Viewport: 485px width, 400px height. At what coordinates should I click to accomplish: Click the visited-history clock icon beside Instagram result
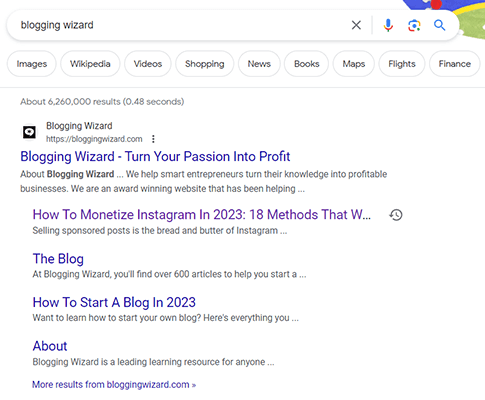(x=396, y=215)
